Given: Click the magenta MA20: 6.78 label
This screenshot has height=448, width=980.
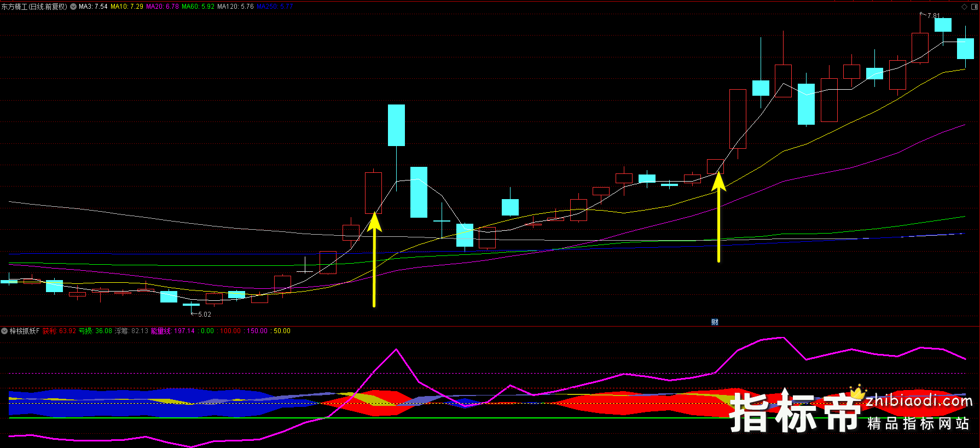Looking at the screenshot, I should (x=163, y=7).
